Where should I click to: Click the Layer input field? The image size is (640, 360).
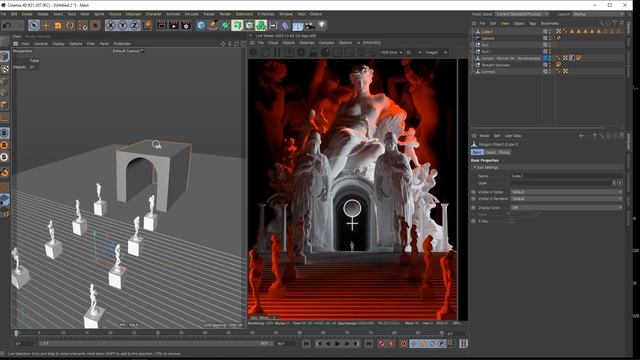tap(562, 183)
